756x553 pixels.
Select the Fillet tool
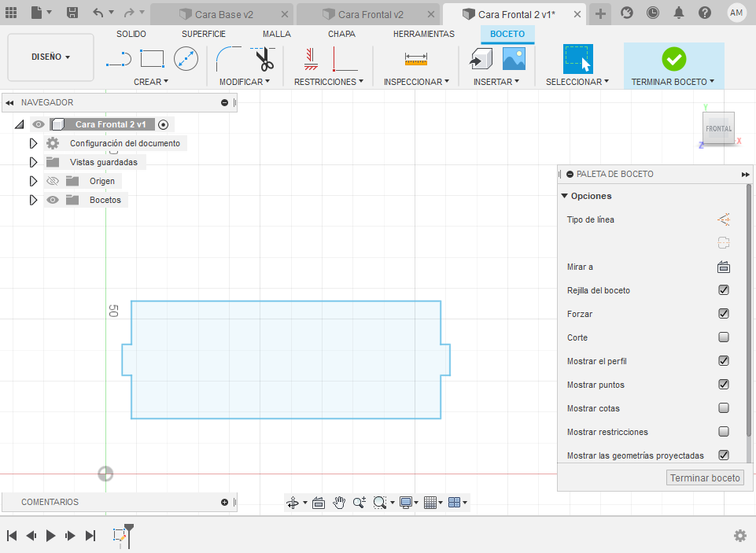229,59
